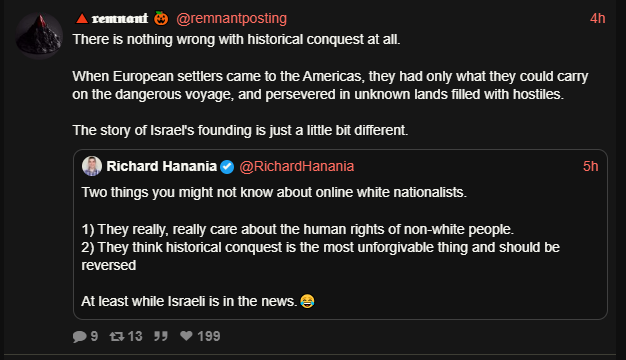Click the pumpkin emoji beside remnant

tap(161, 18)
